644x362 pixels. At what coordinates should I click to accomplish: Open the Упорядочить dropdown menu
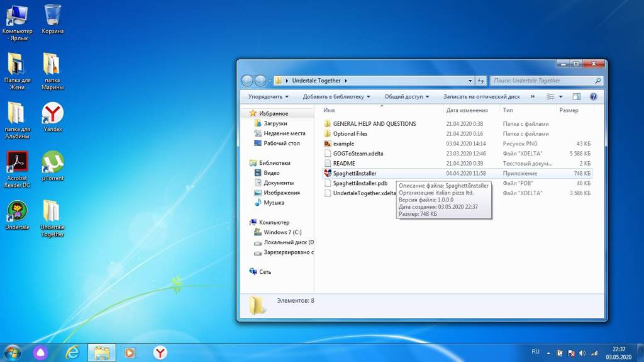point(268,97)
